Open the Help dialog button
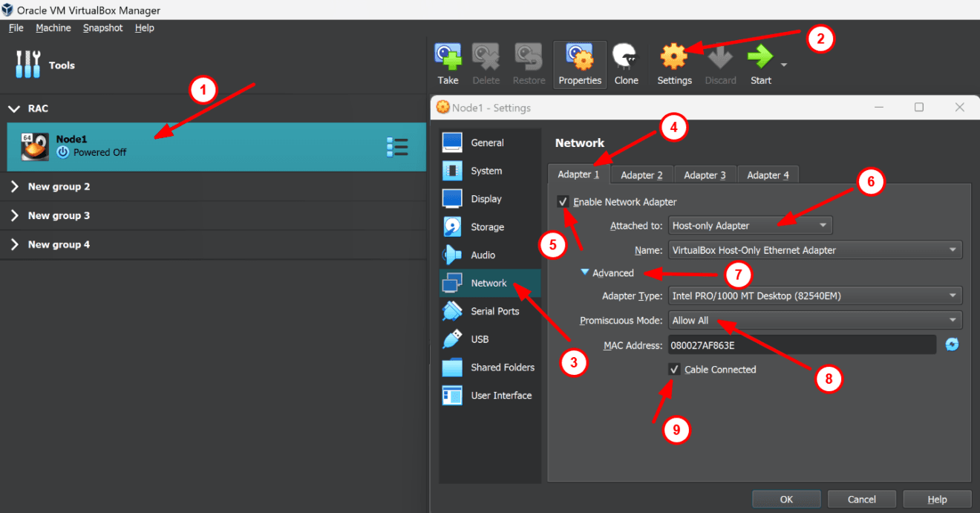This screenshot has height=513, width=980. click(x=936, y=499)
